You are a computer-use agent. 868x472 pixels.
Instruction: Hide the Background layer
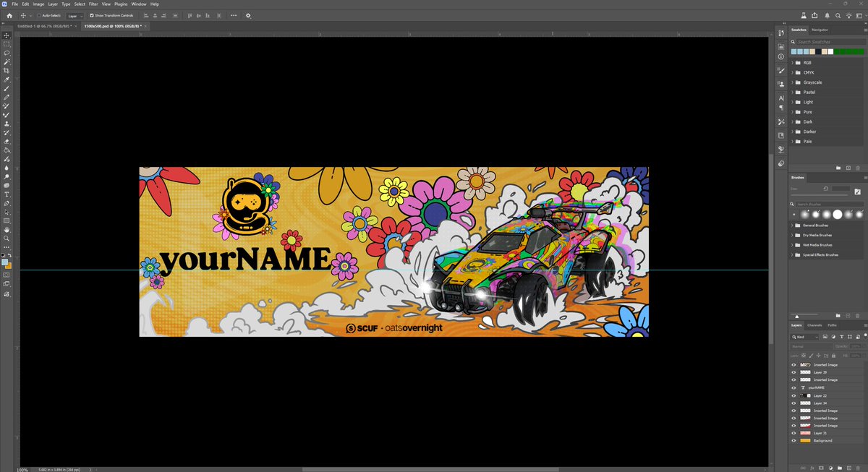click(793, 440)
